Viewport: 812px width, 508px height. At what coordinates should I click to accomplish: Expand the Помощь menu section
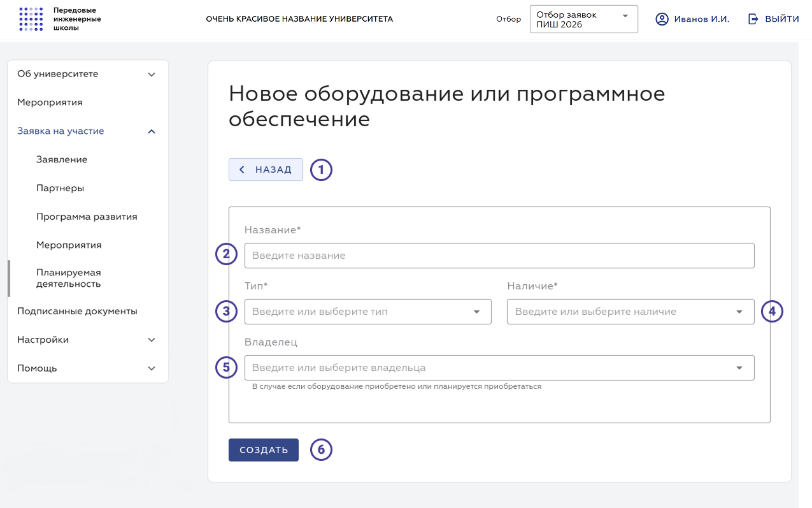tap(88, 368)
